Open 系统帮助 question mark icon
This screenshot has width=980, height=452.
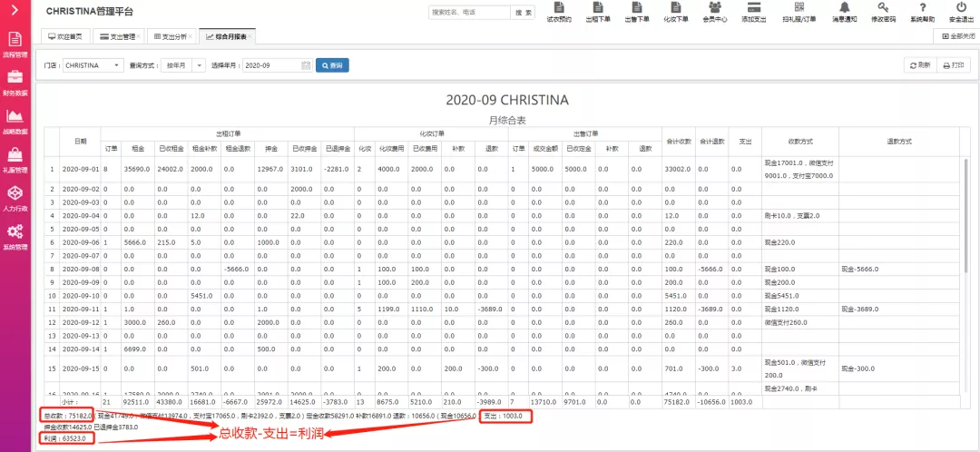click(x=923, y=13)
